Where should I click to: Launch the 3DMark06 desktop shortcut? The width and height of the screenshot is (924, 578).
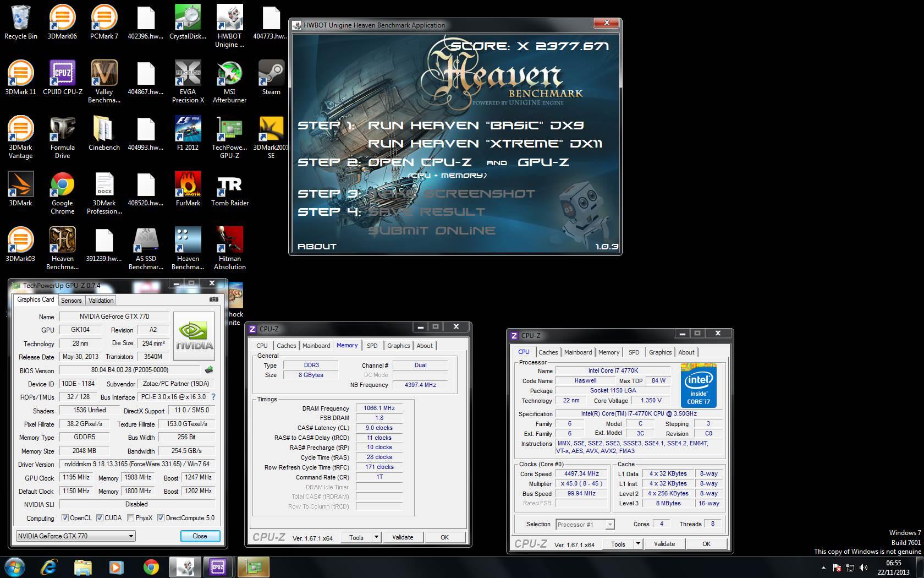(x=62, y=23)
